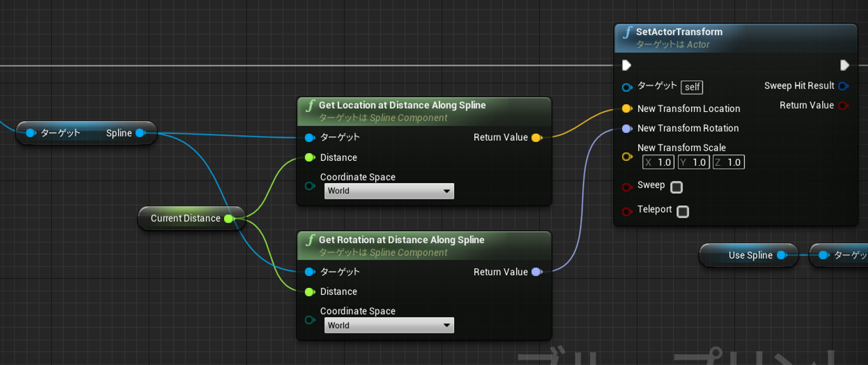The height and width of the screenshot is (365, 868).
Task: Click Get Rotation node ターゲット input pin
Action: click(x=310, y=272)
